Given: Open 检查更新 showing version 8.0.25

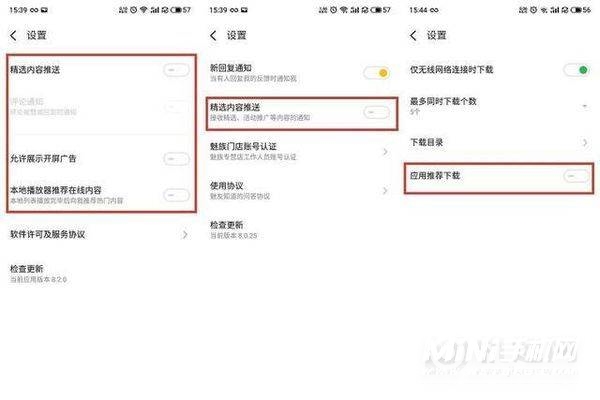Looking at the screenshot, I should tap(300, 230).
